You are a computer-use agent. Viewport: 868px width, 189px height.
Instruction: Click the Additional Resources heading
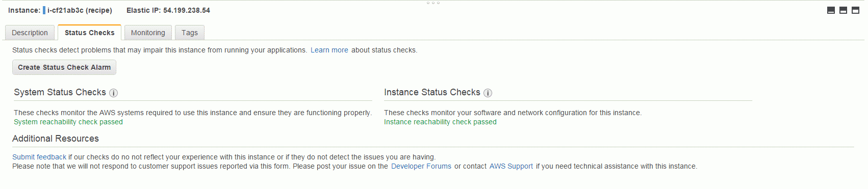56,139
